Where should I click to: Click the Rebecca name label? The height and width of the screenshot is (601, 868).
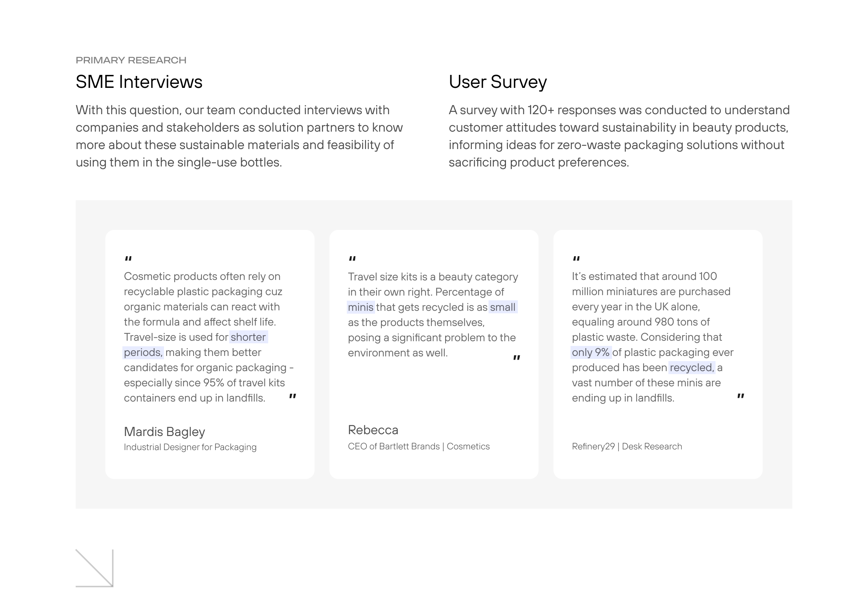coord(372,430)
